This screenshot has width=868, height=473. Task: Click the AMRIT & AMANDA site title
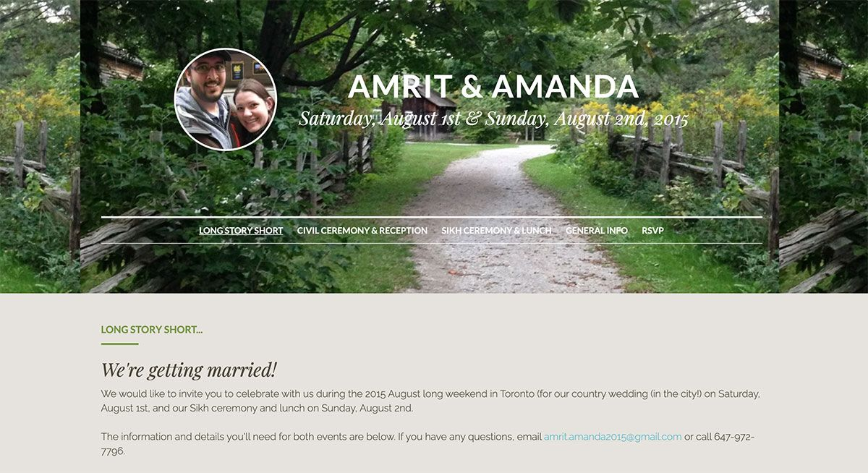point(493,87)
